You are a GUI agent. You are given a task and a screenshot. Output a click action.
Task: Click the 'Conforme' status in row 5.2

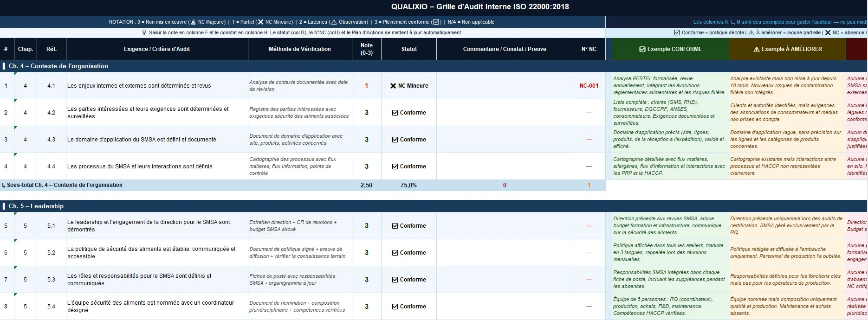coord(409,253)
